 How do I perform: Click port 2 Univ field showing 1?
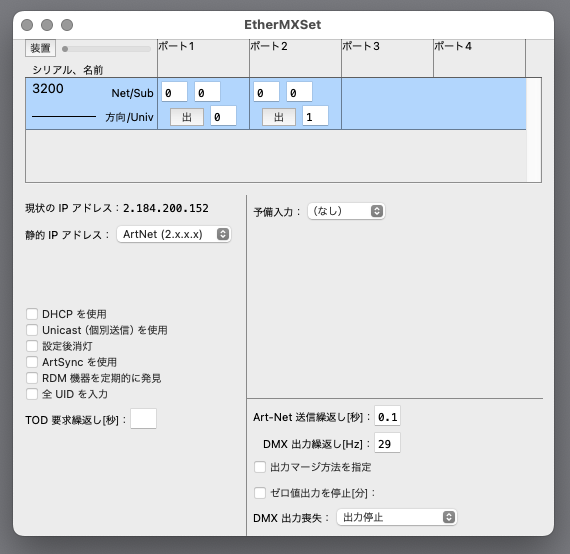point(315,116)
